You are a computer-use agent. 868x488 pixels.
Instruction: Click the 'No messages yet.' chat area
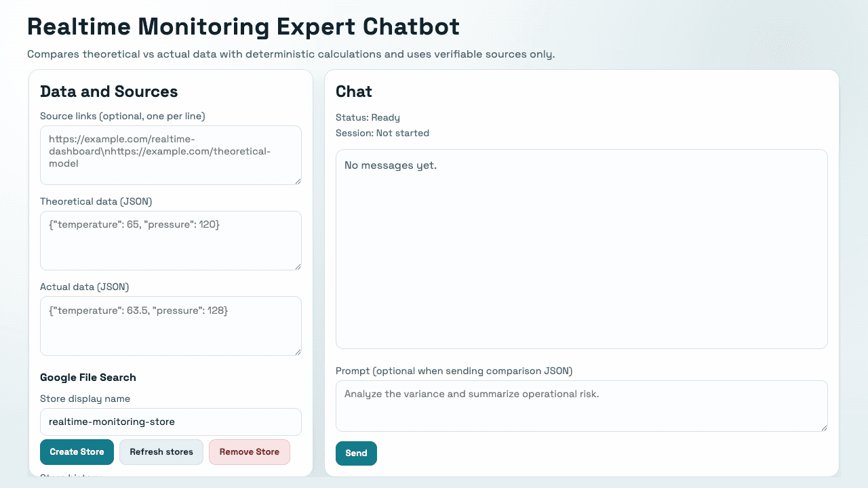click(582, 249)
